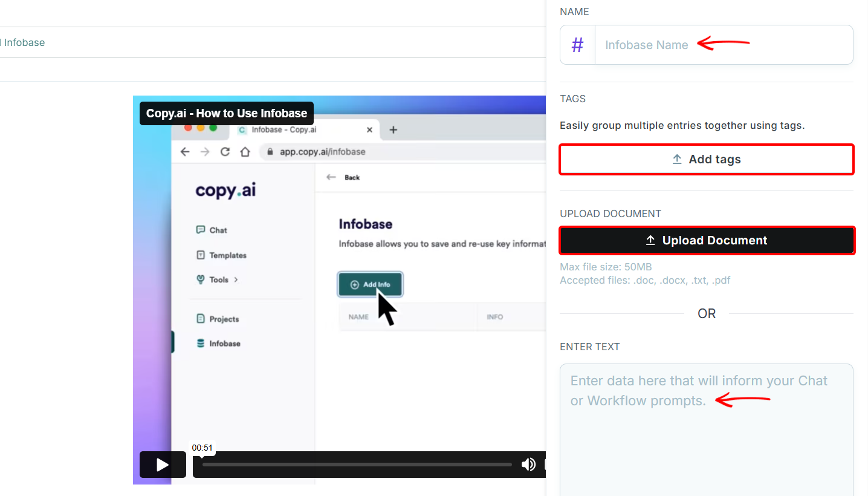Viewport: 868px width, 496px height.
Task: Mute the video with the speaker icon
Action: 528,465
